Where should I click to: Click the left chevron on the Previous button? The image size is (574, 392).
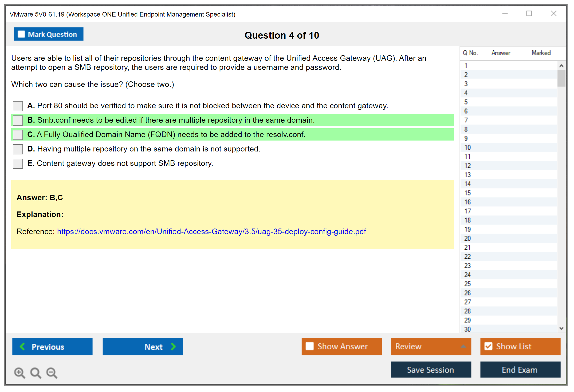22,346
